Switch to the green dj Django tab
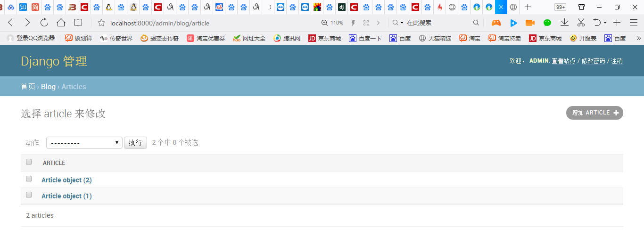 341,7
